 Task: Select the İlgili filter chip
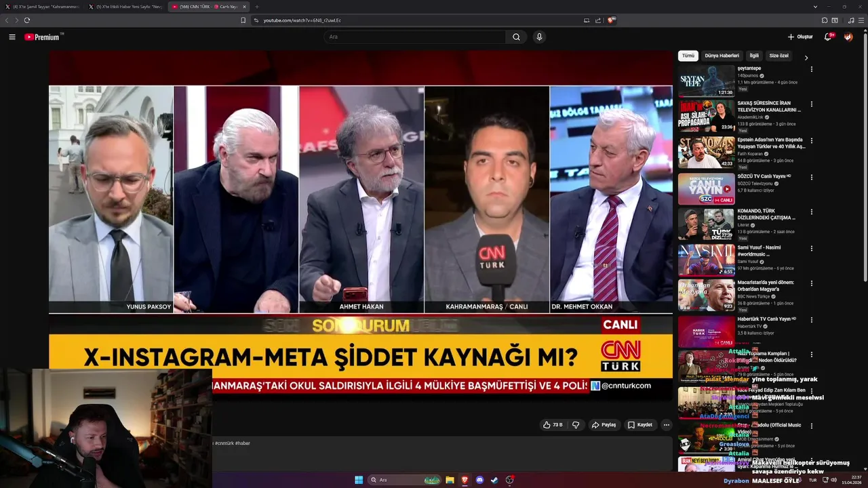pyautogui.click(x=754, y=56)
